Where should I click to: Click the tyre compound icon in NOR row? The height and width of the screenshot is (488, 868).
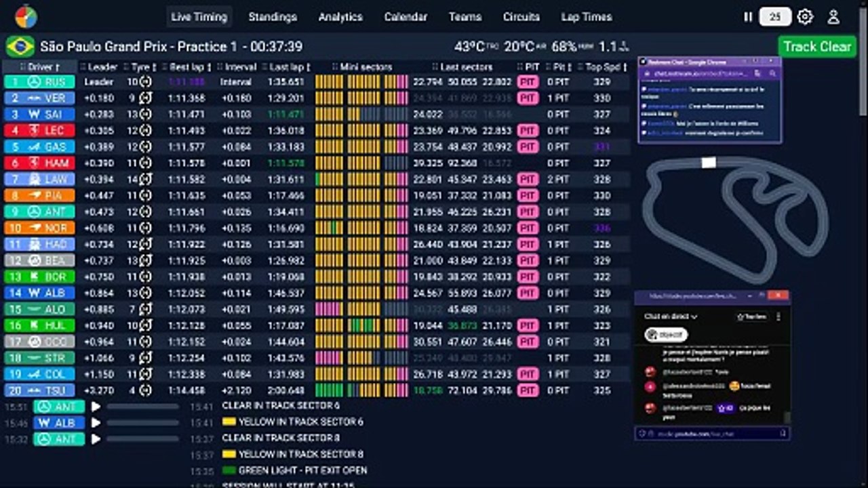(x=145, y=228)
